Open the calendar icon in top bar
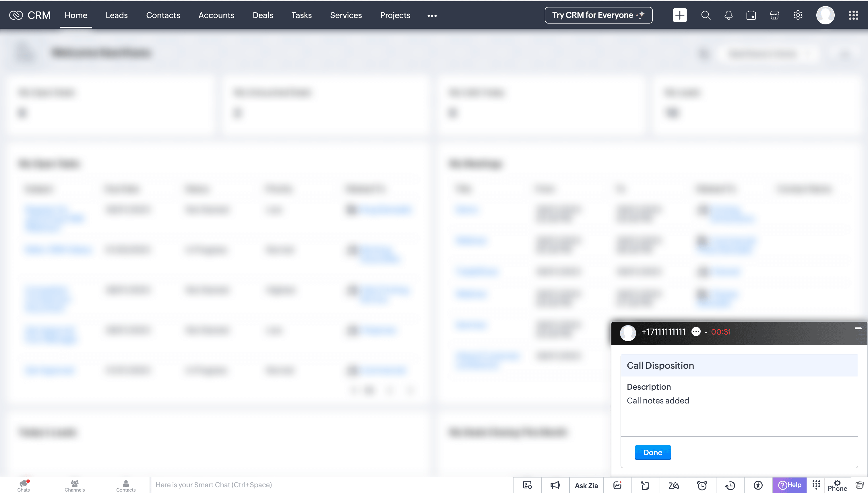This screenshot has width=868, height=493. 751,15
